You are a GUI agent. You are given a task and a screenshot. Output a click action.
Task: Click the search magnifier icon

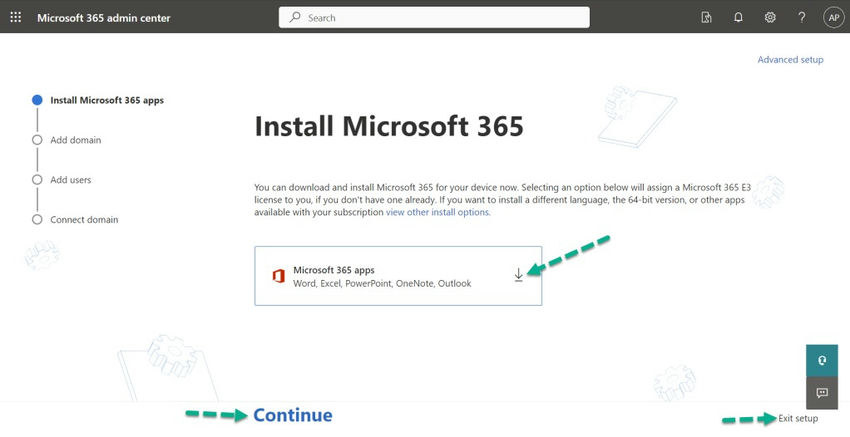(x=295, y=17)
